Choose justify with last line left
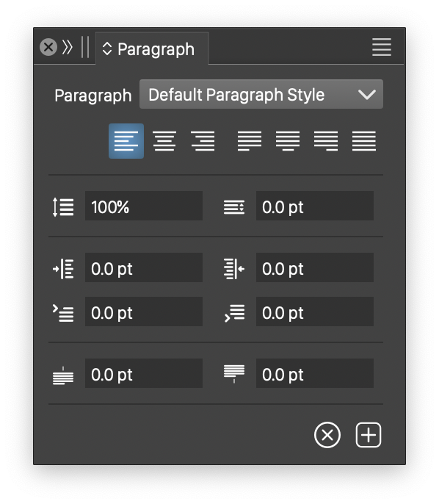The image size is (439, 504). [x=250, y=141]
